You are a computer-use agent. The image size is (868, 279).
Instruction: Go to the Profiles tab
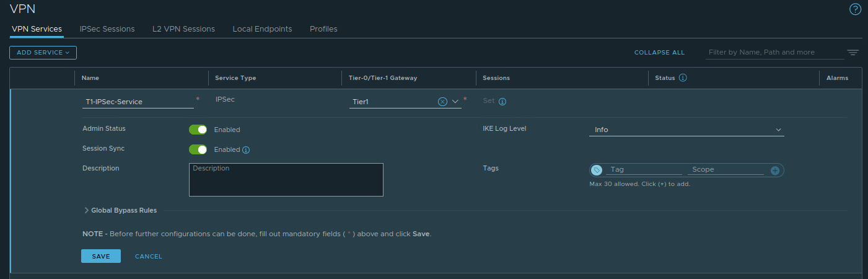(323, 29)
